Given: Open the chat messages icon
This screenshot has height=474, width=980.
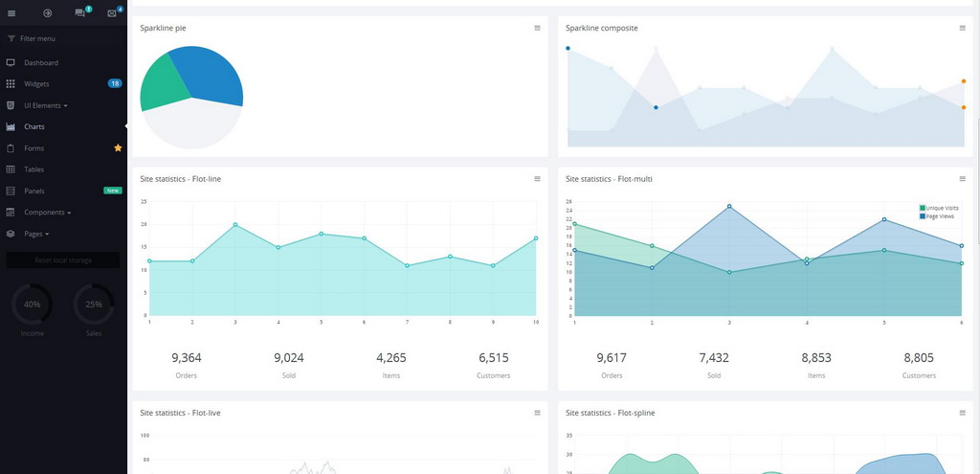Looking at the screenshot, I should pyautogui.click(x=79, y=13).
